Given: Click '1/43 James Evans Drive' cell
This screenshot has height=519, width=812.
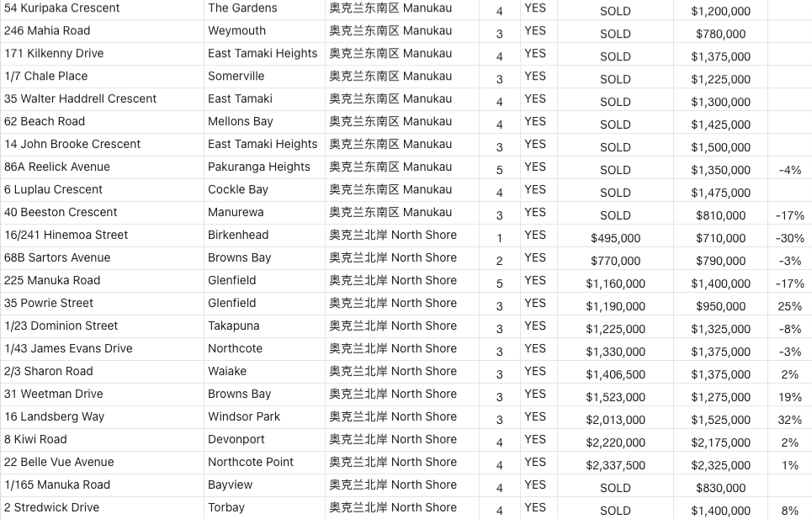Looking at the screenshot, I should click(x=102, y=350).
